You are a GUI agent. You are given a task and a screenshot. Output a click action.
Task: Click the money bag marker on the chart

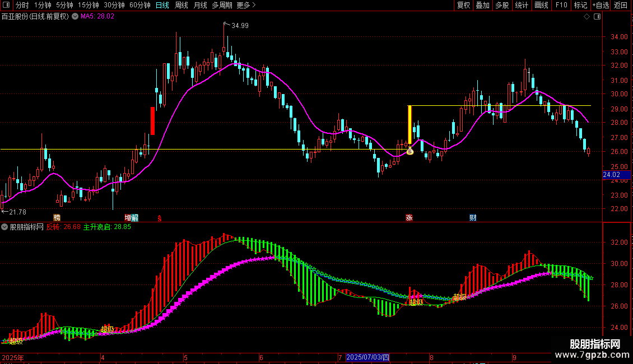point(409,151)
